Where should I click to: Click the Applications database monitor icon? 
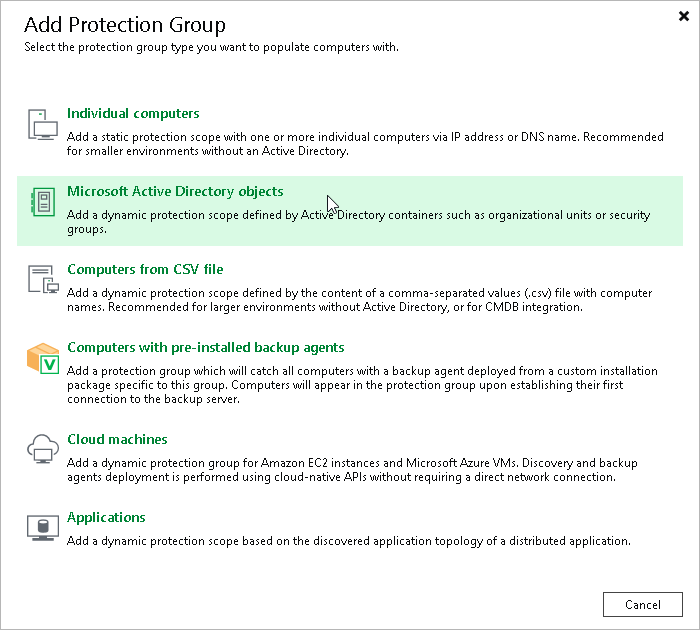click(43, 527)
